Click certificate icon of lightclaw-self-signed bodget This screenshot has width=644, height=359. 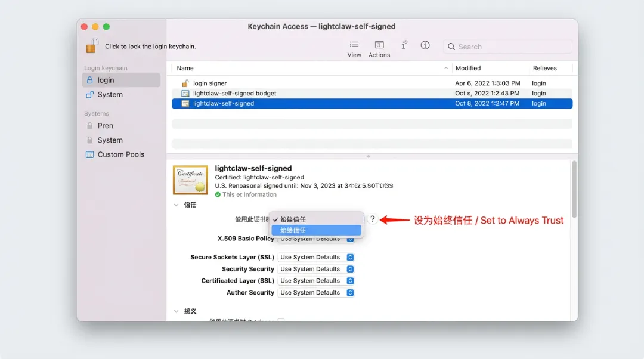point(185,93)
